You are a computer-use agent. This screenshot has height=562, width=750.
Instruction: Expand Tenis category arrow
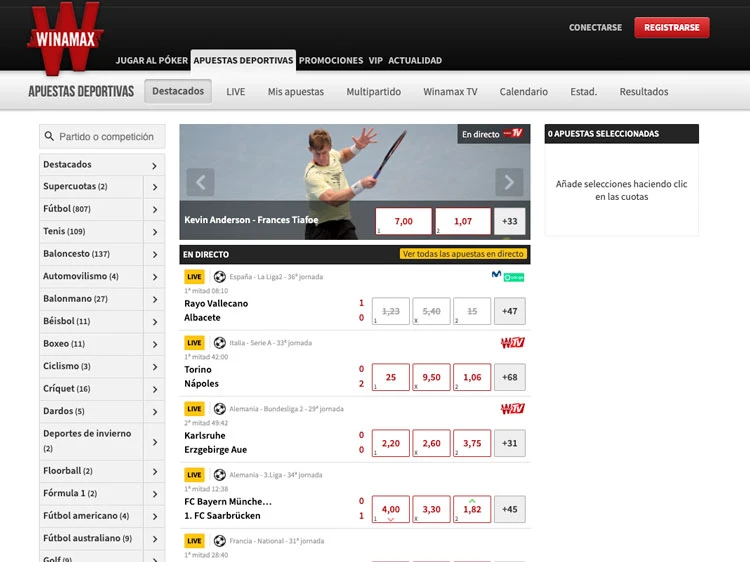[x=154, y=232]
